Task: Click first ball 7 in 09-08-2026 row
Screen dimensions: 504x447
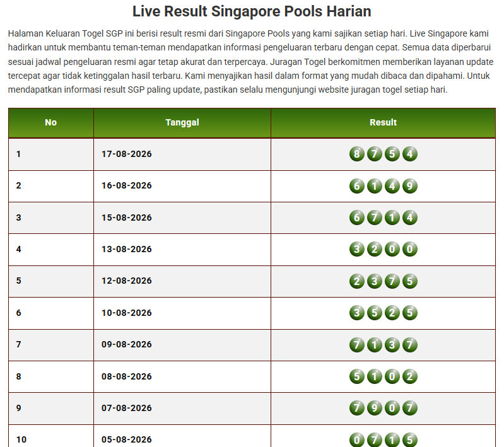Action: point(357,345)
